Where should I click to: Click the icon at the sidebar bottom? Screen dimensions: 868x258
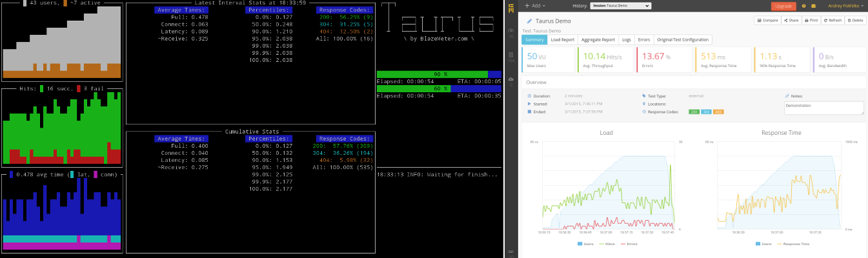(x=510, y=252)
